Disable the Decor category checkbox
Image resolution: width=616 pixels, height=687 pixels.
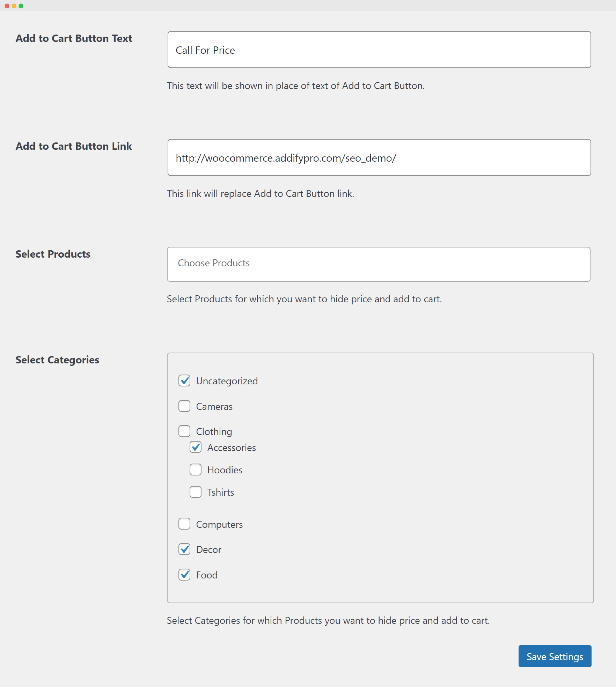(184, 549)
